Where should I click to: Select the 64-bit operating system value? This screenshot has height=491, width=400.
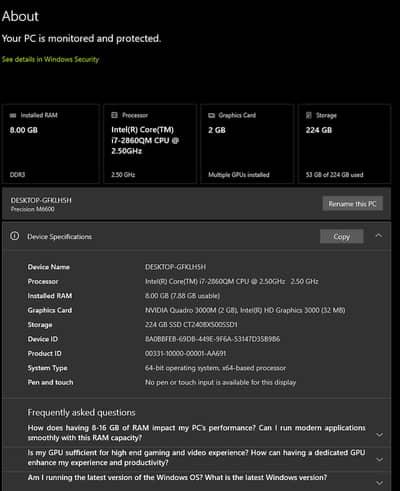(215, 368)
